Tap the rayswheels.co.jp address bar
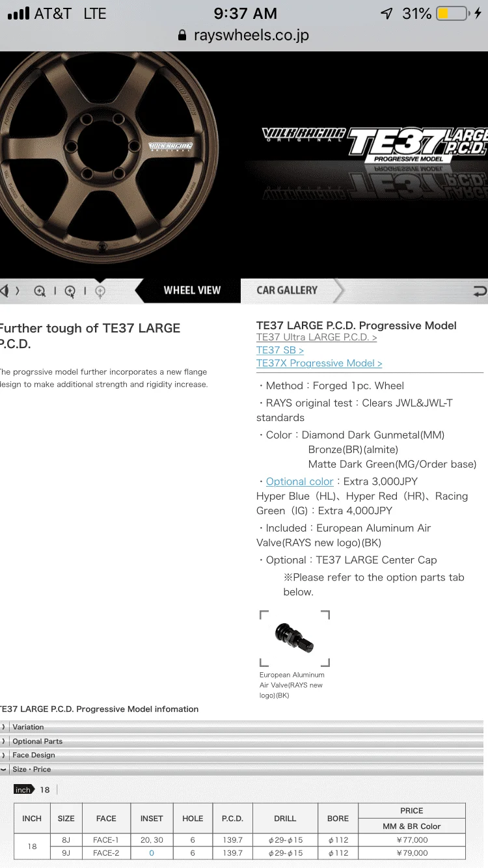This screenshot has width=488, height=868. tap(244, 36)
